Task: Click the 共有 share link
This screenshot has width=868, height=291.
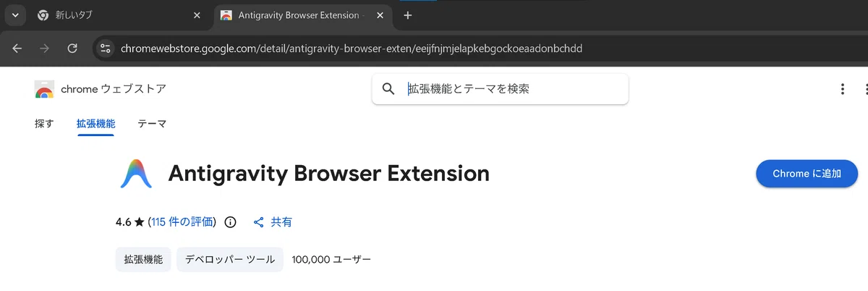Action: click(x=281, y=222)
